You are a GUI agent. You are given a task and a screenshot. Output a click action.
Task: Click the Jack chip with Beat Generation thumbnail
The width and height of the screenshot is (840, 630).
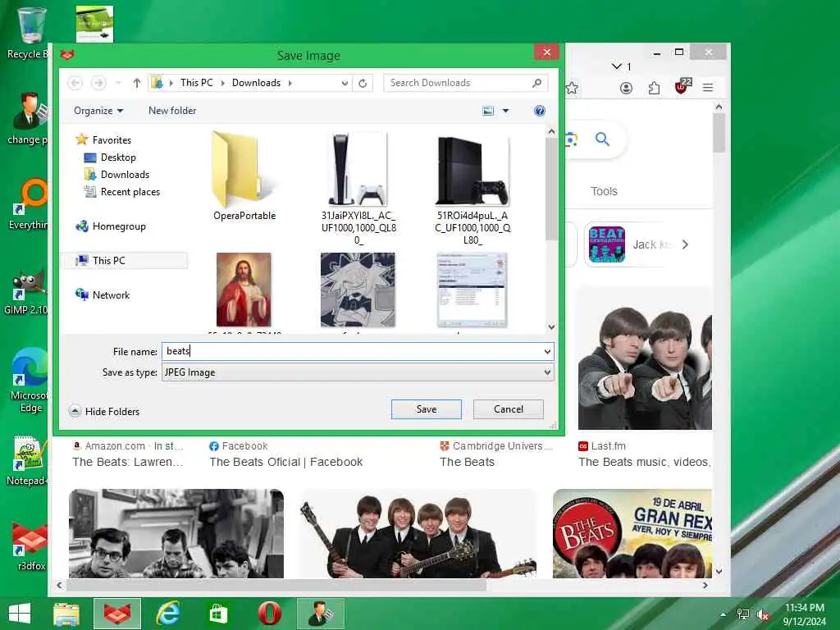(629, 244)
